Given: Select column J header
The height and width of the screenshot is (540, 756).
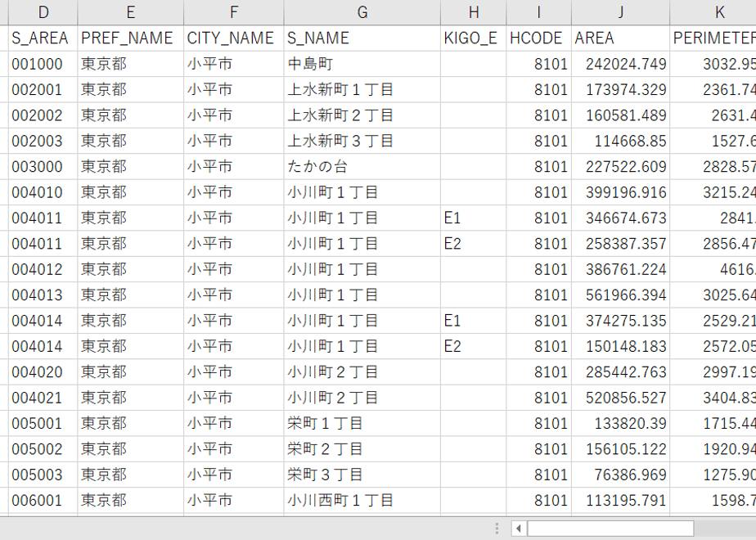Looking at the screenshot, I should pyautogui.click(x=620, y=12).
